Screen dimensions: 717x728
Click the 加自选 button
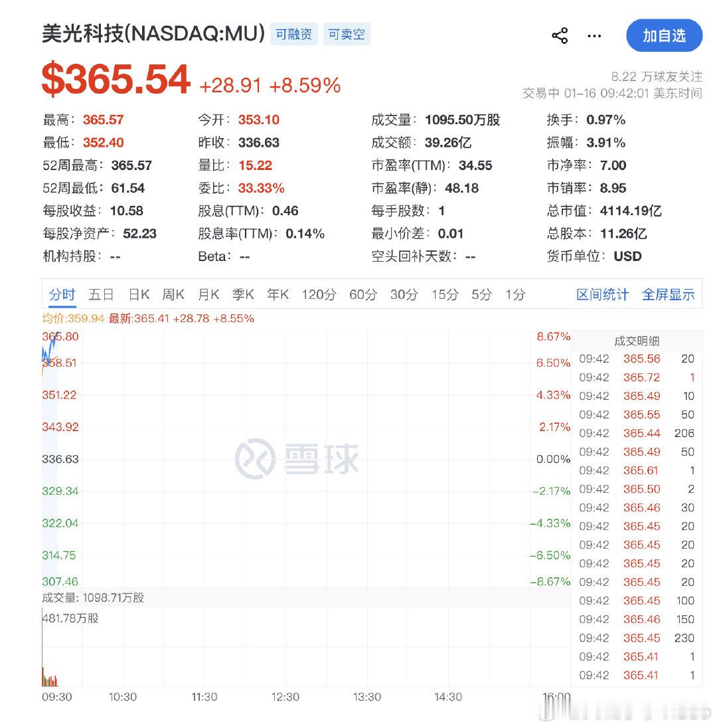point(665,36)
